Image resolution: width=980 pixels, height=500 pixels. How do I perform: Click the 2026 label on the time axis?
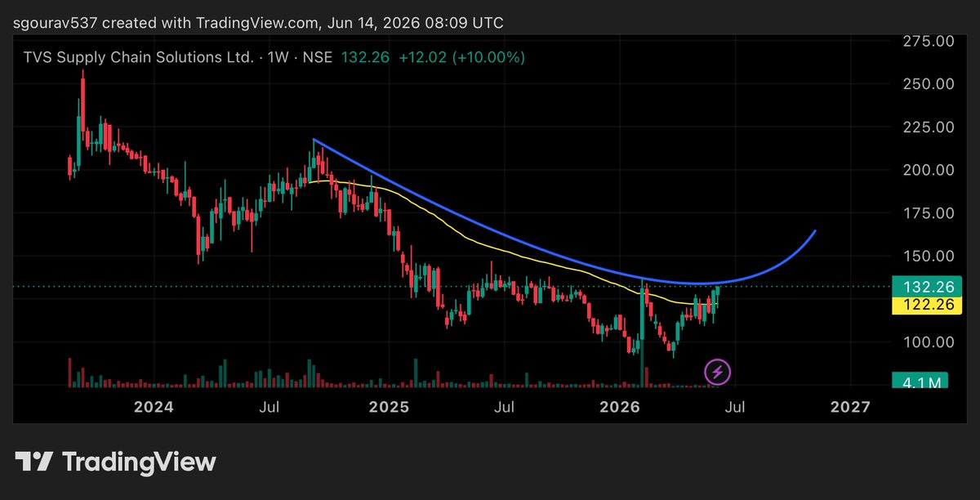tap(618, 406)
